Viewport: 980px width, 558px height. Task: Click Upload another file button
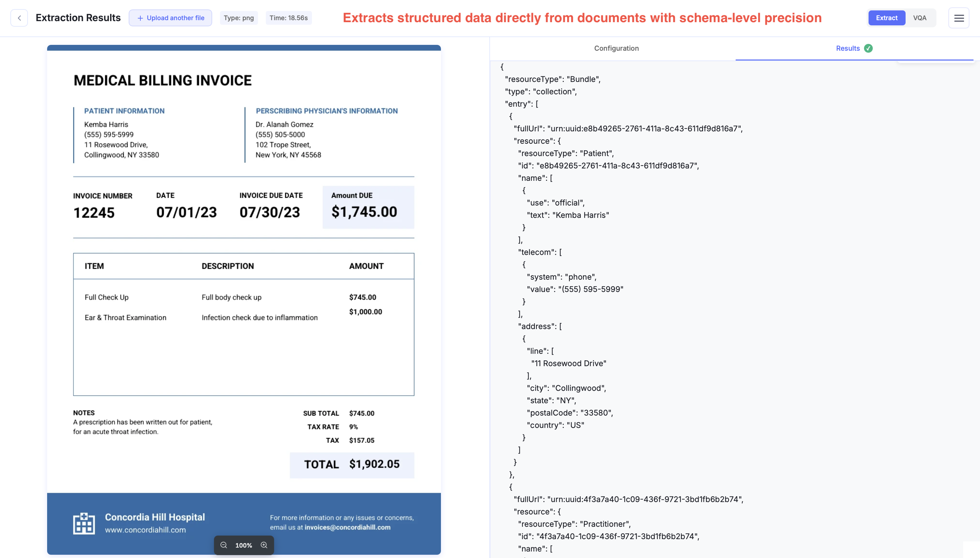(x=170, y=18)
